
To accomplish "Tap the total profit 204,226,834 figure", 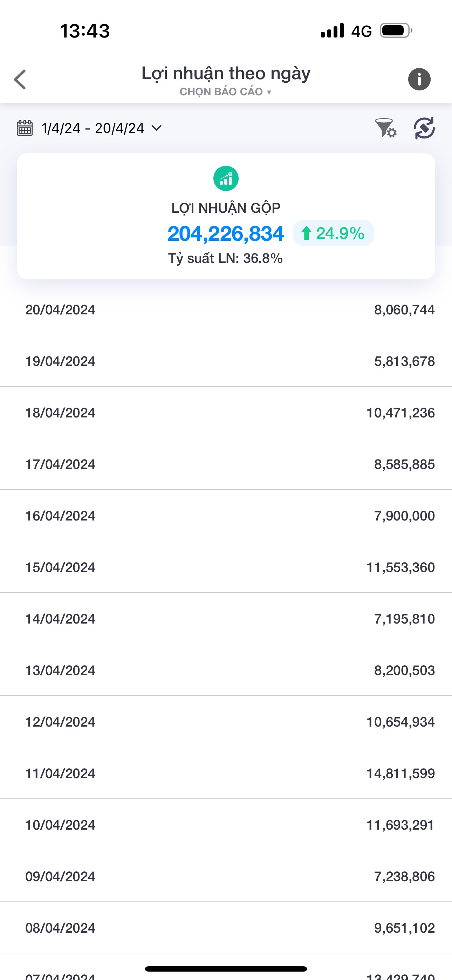I will [226, 233].
